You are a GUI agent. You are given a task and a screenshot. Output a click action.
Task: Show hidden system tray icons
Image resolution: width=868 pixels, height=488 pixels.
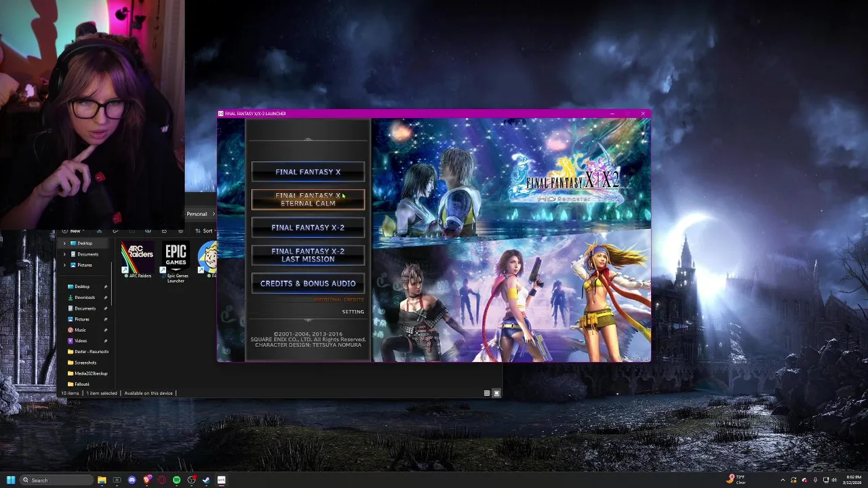783,480
